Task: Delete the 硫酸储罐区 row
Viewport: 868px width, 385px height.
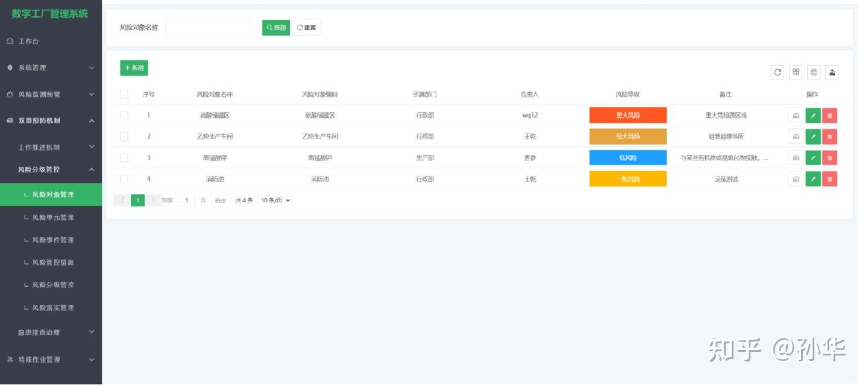Action: point(830,115)
